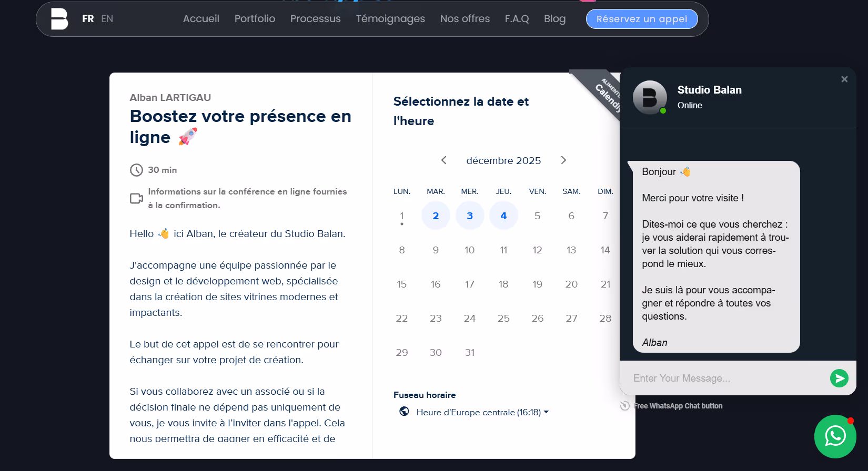Close the Studio Balan chat widget
868x471 pixels.
[844, 79]
